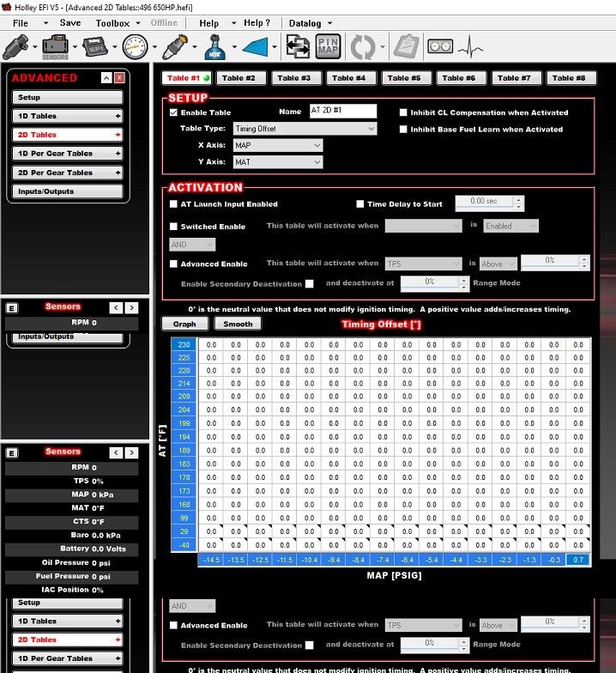Enable Inhibit CL Compensation when Activated
Screen dimensions: 616x673
click(x=403, y=112)
